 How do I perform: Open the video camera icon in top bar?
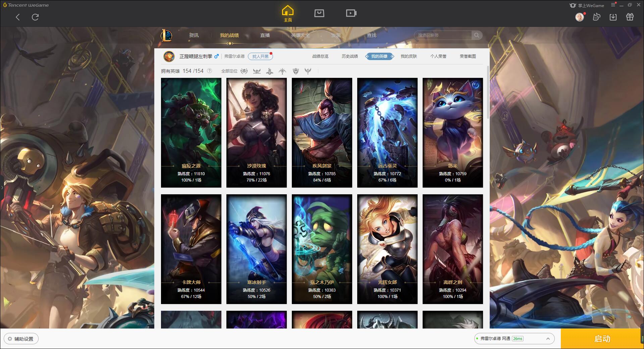(x=351, y=13)
